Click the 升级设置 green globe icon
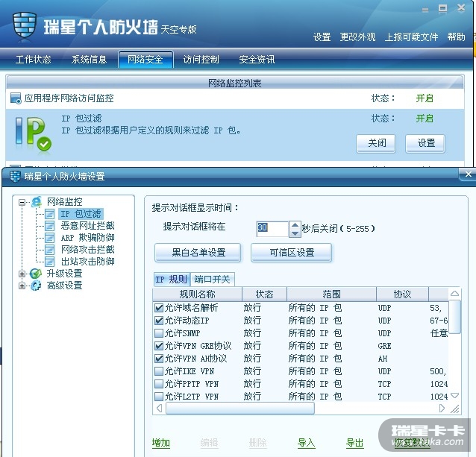The width and height of the screenshot is (476, 457). click(36, 274)
